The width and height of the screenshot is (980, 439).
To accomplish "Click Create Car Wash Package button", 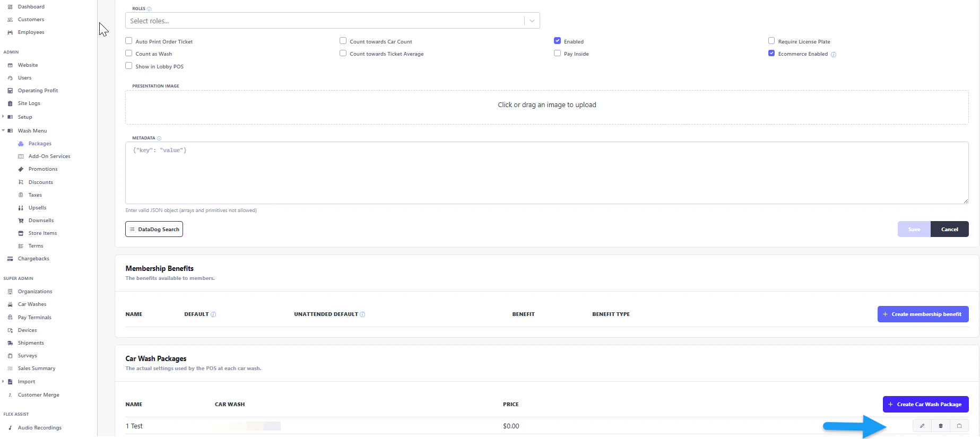I will click(x=925, y=404).
